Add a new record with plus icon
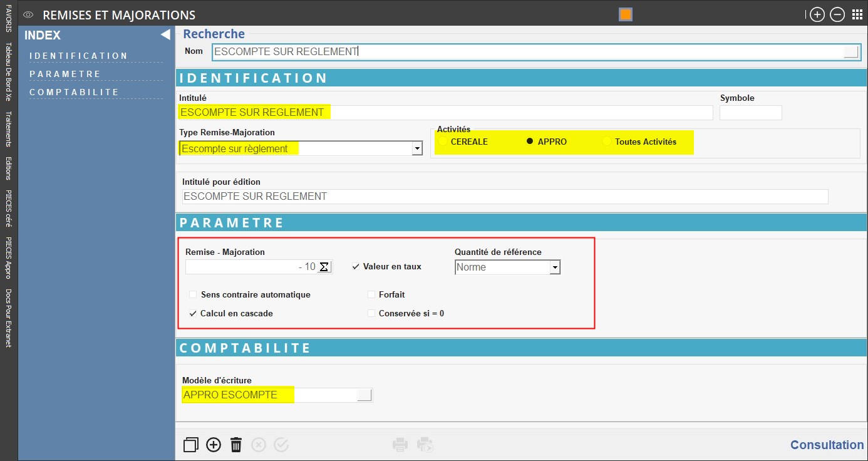Screen dimensions: 868x461 point(214,445)
